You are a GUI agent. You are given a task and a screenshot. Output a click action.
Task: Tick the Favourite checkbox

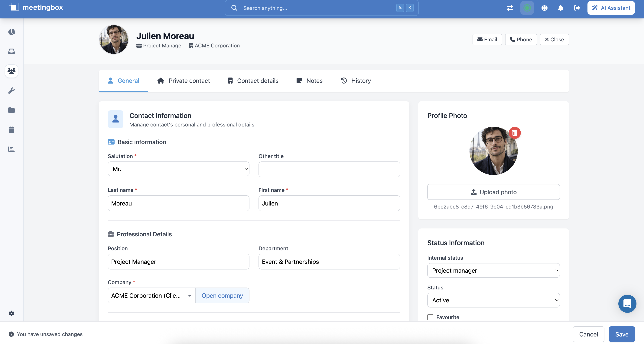pyautogui.click(x=430, y=317)
